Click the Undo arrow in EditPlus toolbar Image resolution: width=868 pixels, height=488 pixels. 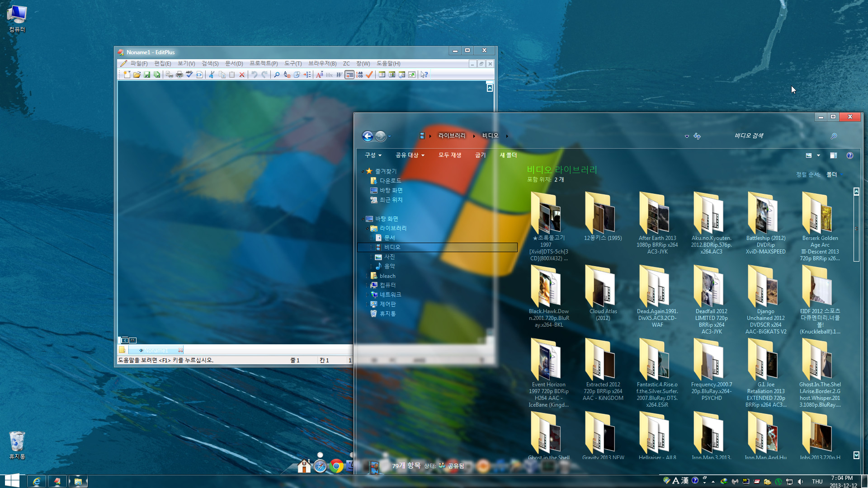click(x=255, y=75)
